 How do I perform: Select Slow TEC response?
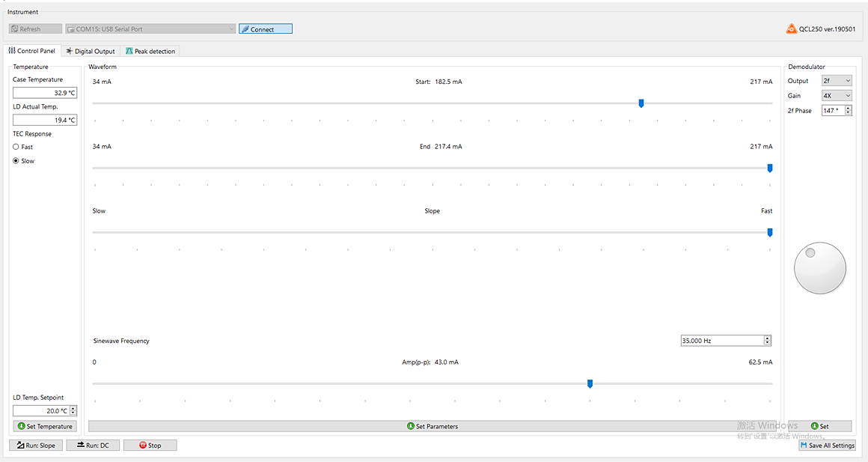[16, 161]
